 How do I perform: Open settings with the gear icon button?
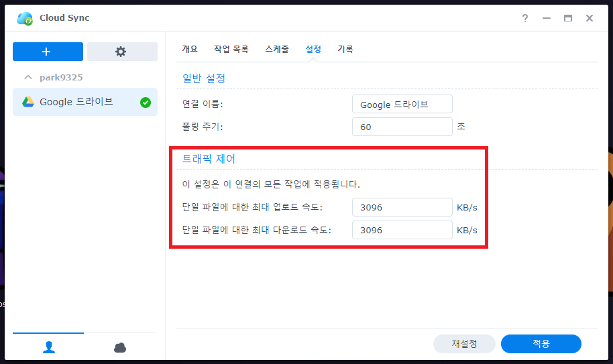(x=121, y=52)
